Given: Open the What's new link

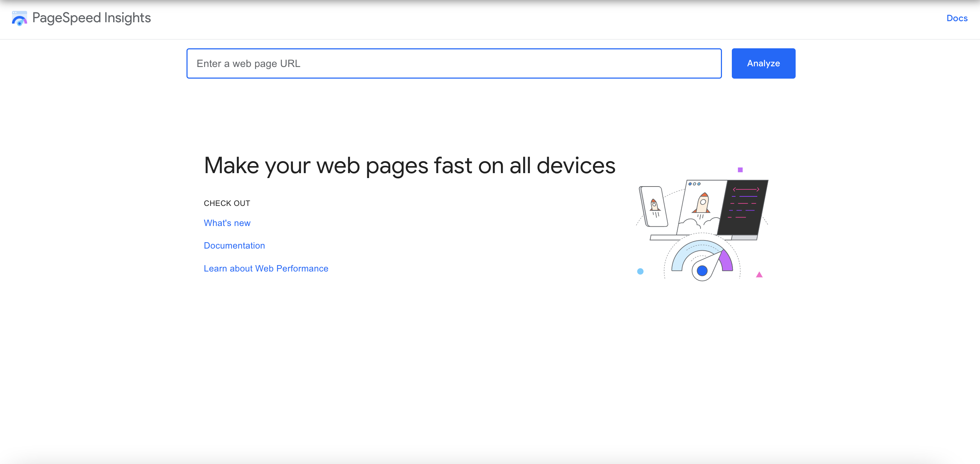Looking at the screenshot, I should (x=227, y=223).
